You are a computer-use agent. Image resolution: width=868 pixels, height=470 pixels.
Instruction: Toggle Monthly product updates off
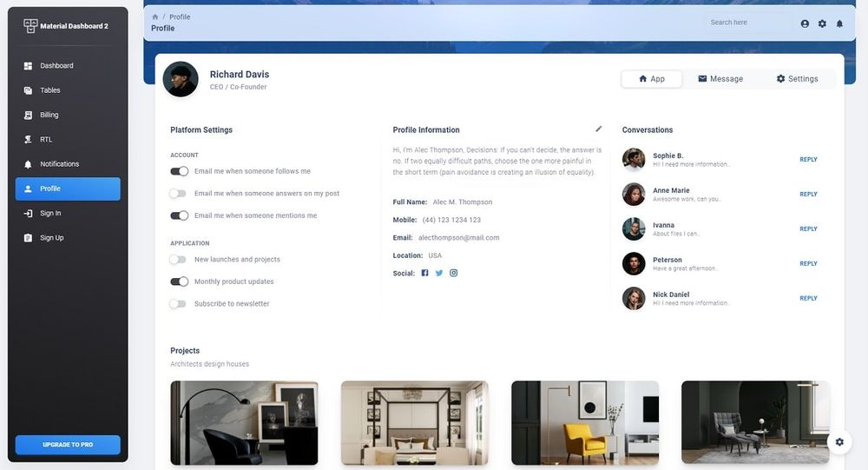[x=179, y=281]
